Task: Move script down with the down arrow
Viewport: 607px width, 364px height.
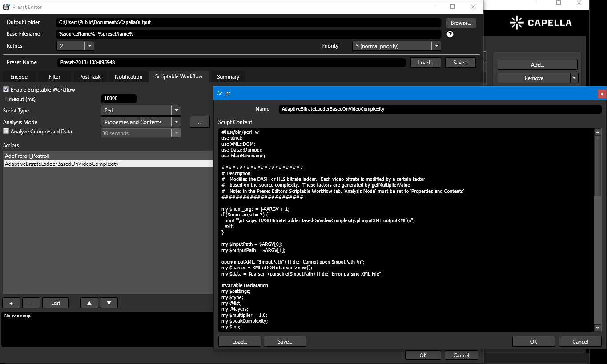Action: click(x=109, y=303)
